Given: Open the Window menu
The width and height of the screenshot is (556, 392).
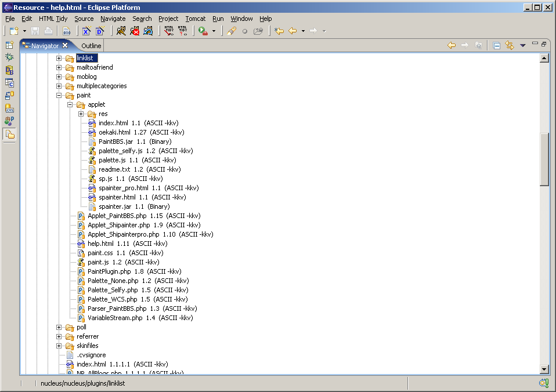Looking at the screenshot, I should click(241, 19).
